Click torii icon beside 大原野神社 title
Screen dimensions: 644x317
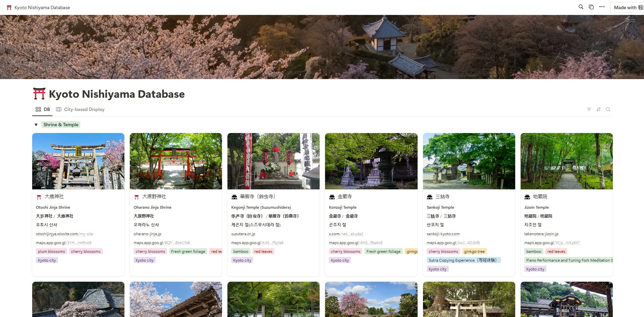pos(137,197)
